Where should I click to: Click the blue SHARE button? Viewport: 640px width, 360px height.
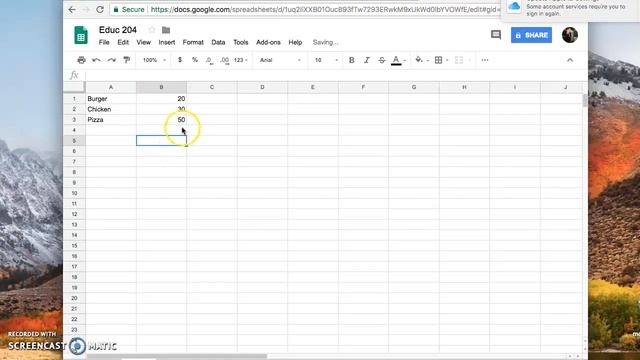(531, 35)
